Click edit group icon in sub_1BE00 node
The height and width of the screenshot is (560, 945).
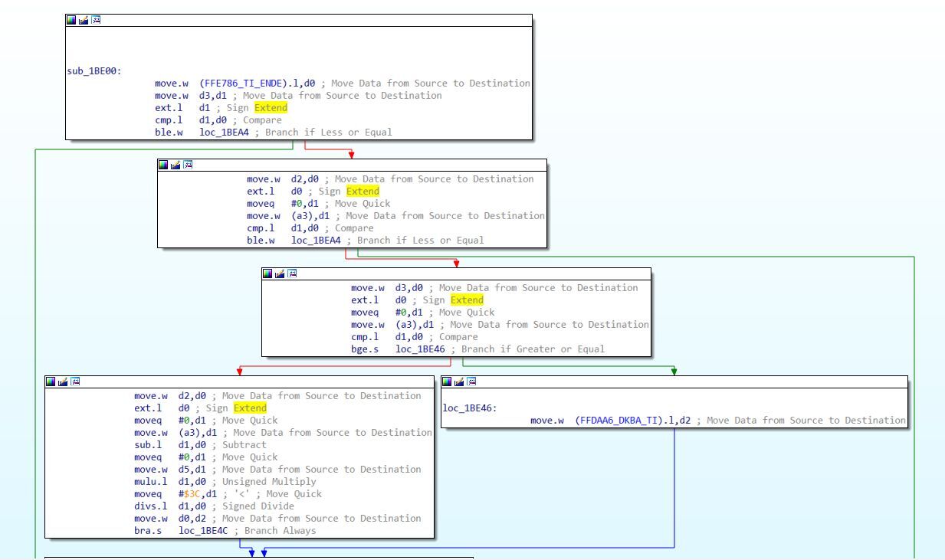coord(84,20)
